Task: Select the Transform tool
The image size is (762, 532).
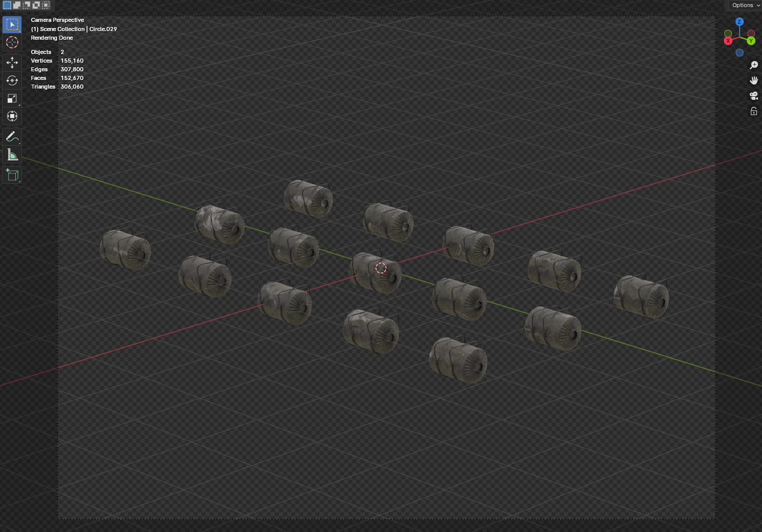Action: 12,116
